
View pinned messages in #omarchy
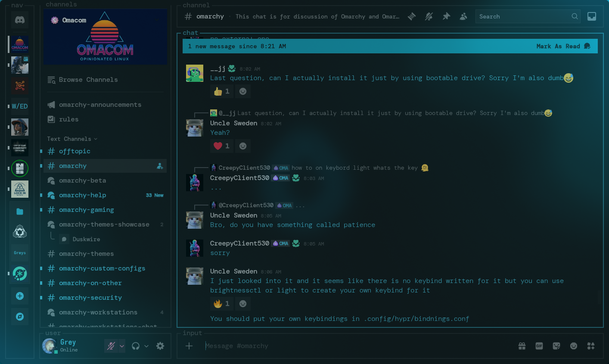point(446,16)
